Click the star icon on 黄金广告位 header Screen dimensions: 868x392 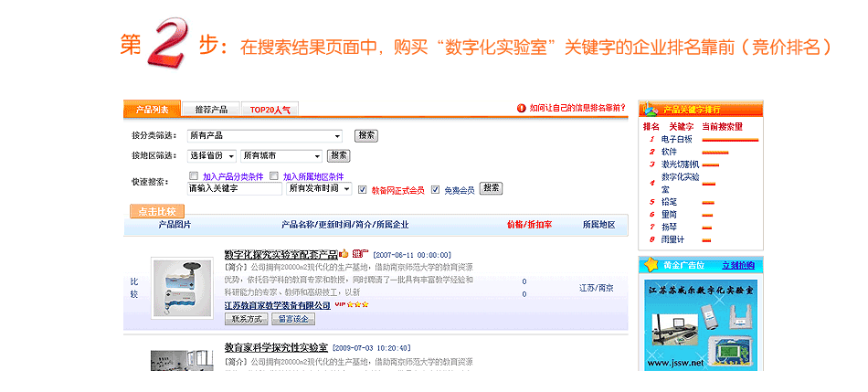coord(651,265)
